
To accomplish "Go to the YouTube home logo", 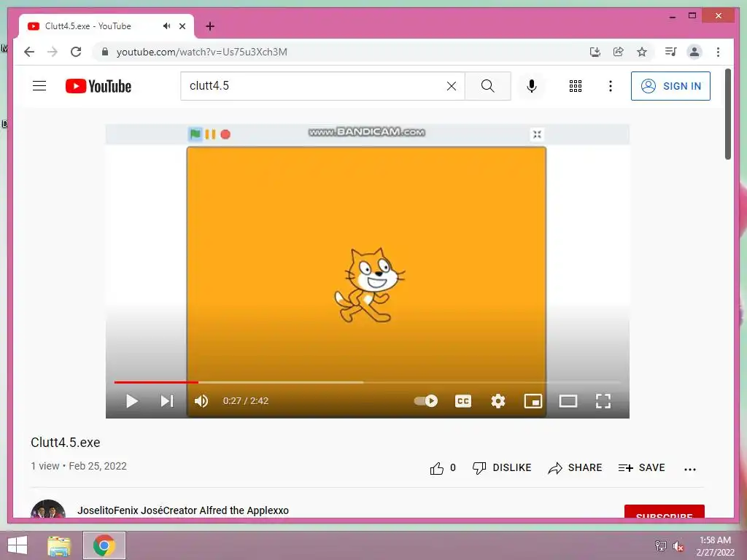I will [98, 86].
